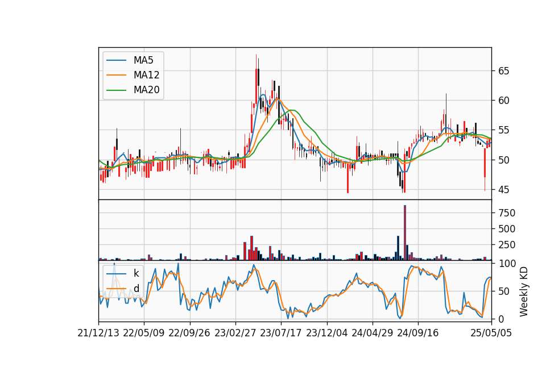Click the 65 price axis tick
Screen dimensions: 546x392
503,71
